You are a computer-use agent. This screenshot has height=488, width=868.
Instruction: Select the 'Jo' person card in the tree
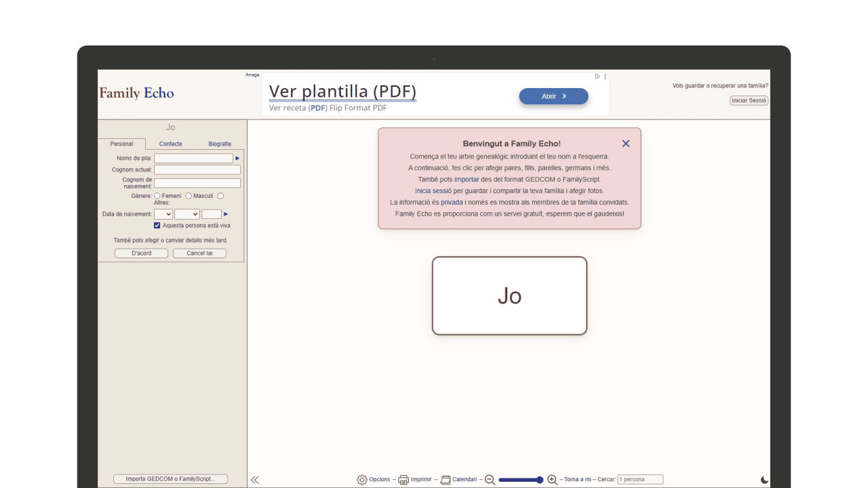509,296
